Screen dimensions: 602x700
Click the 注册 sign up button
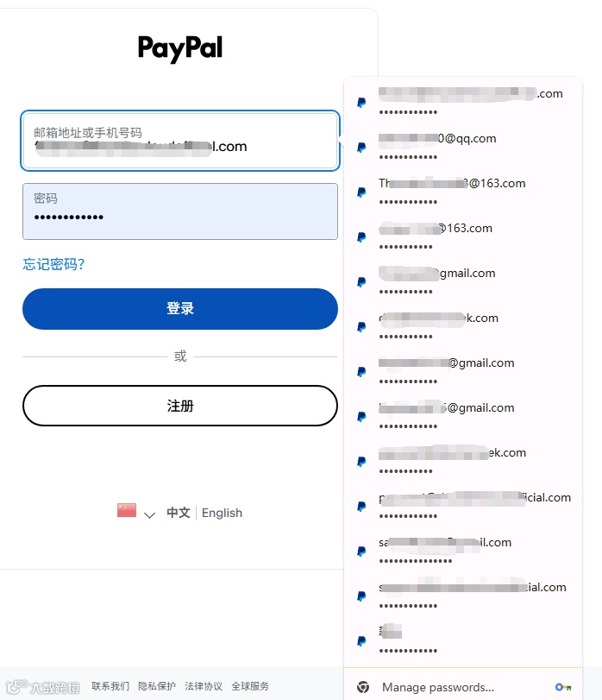(180, 406)
